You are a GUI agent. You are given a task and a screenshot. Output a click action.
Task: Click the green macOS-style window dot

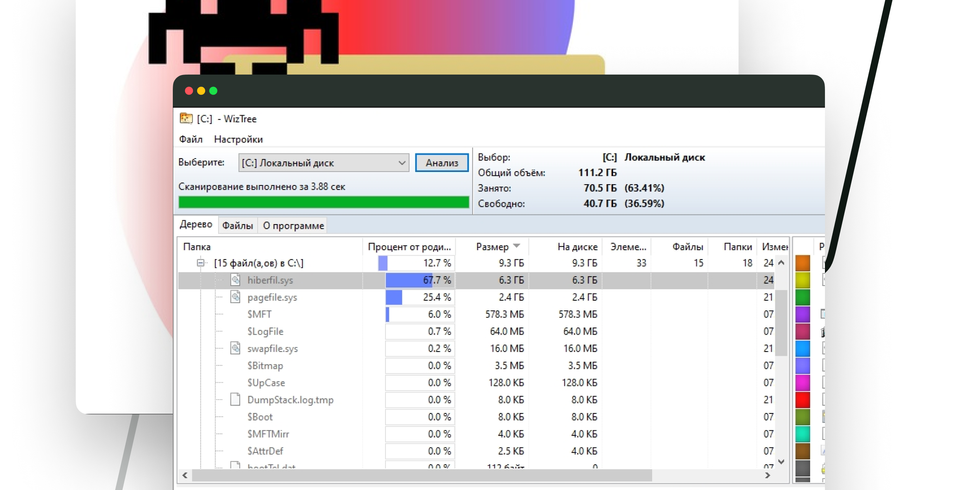click(213, 91)
